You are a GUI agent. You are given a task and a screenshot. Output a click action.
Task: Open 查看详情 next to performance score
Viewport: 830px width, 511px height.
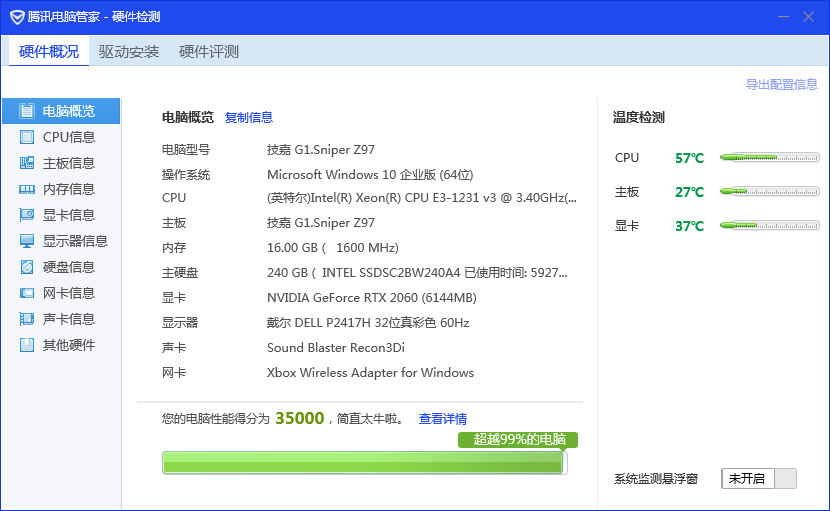pyautogui.click(x=443, y=419)
